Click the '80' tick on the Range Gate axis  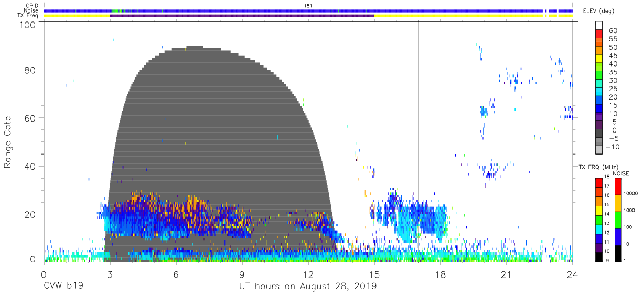pyautogui.click(x=30, y=70)
